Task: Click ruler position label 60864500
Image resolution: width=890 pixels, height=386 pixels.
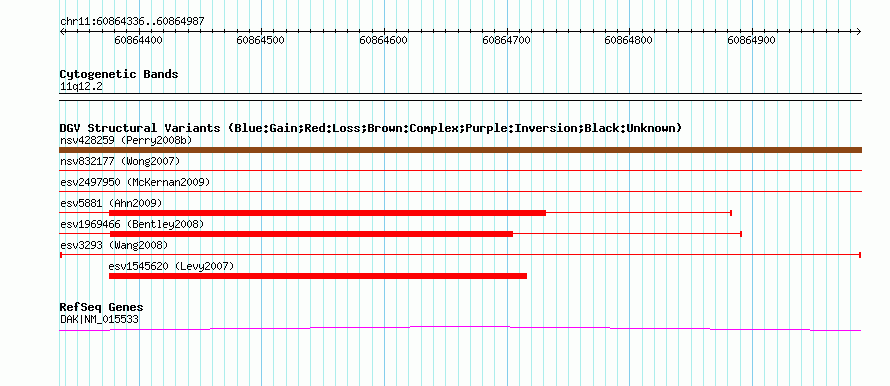Action: pos(261,40)
